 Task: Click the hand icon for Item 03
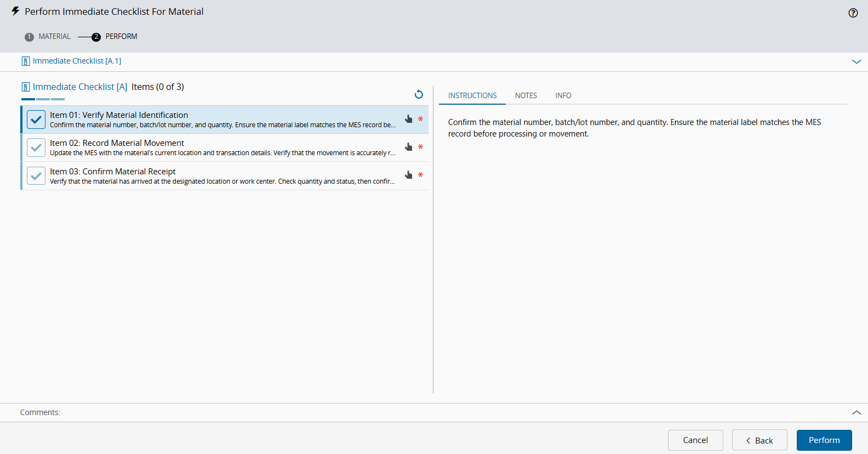click(x=408, y=175)
